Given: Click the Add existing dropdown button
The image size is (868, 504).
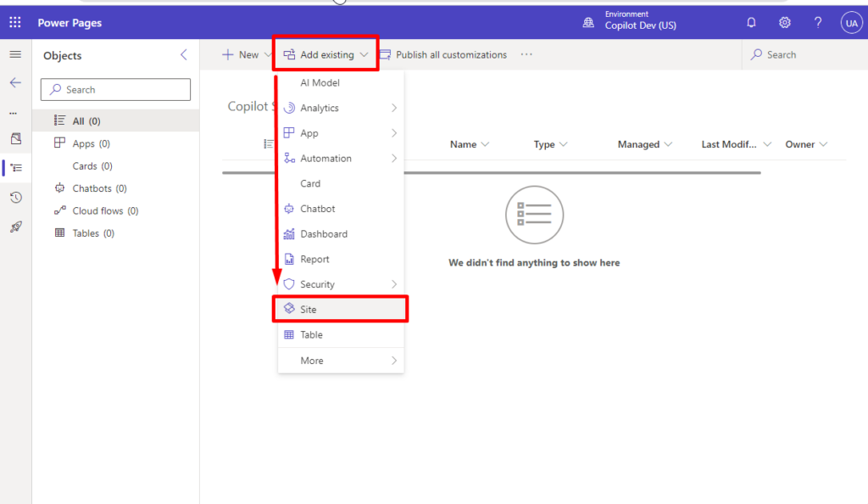Looking at the screenshot, I should click(325, 55).
